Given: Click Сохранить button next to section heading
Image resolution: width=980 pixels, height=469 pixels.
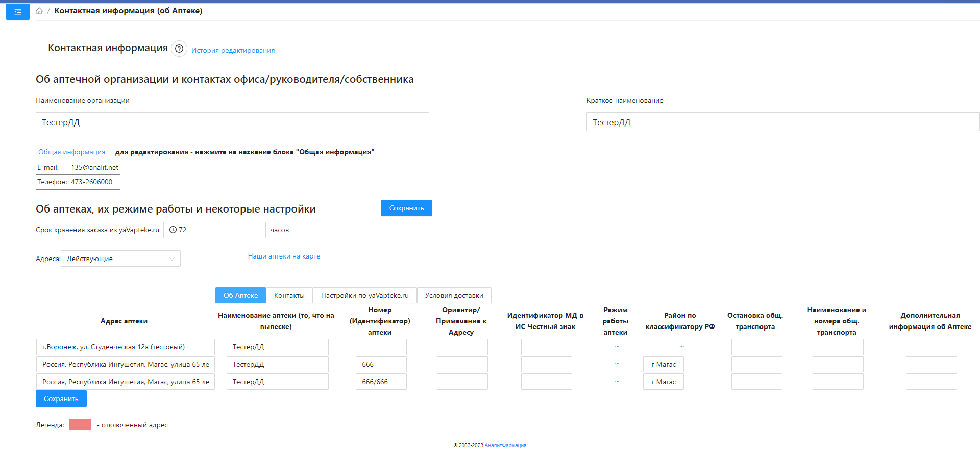Looking at the screenshot, I should 406,208.
